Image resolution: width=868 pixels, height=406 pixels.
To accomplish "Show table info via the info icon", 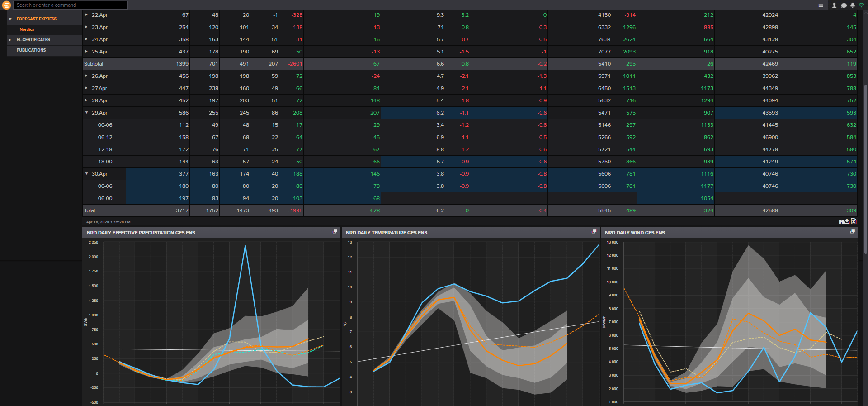I will [841, 222].
